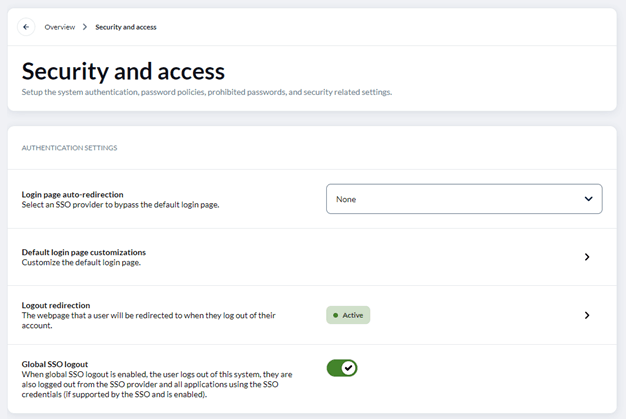Click "Select an SSO provider" description text
The height and width of the screenshot is (419, 626).
point(120,205)
